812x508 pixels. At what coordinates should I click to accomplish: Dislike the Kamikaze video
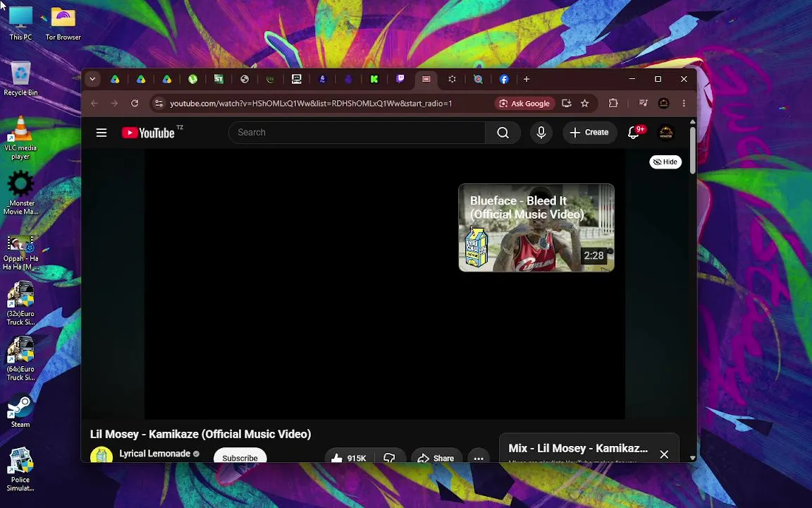point(389,458)
